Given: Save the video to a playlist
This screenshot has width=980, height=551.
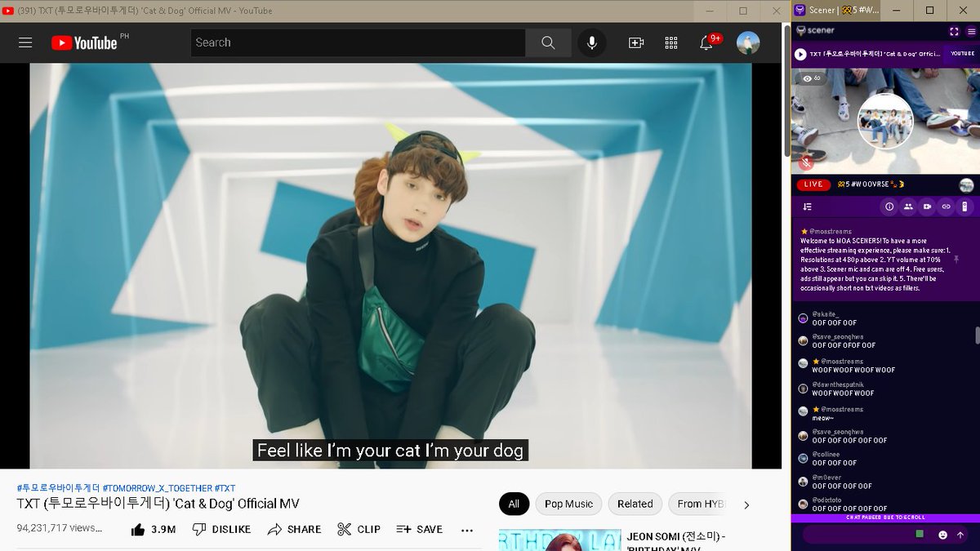Looking at the screenshot, I should click(419, 529).
